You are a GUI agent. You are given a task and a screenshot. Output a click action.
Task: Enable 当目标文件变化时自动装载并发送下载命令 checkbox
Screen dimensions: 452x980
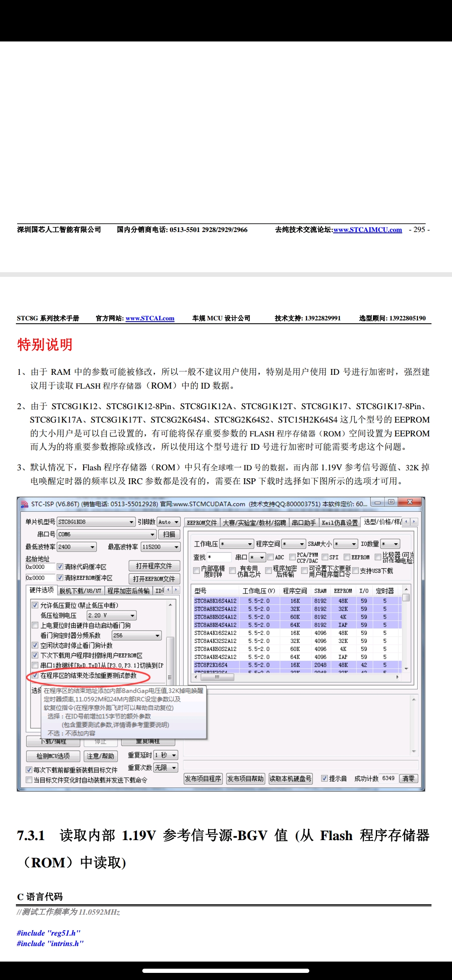[x=29, y=780]
